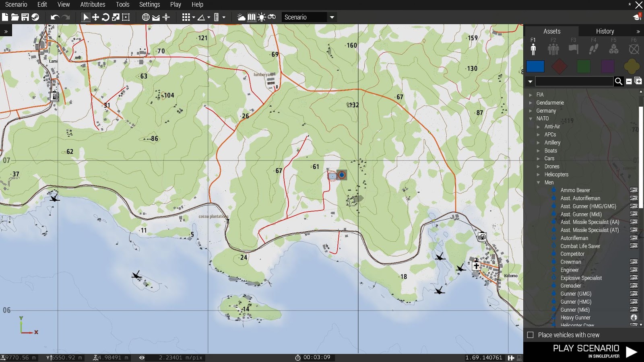Select the Combat Life Saver entry

581,246
